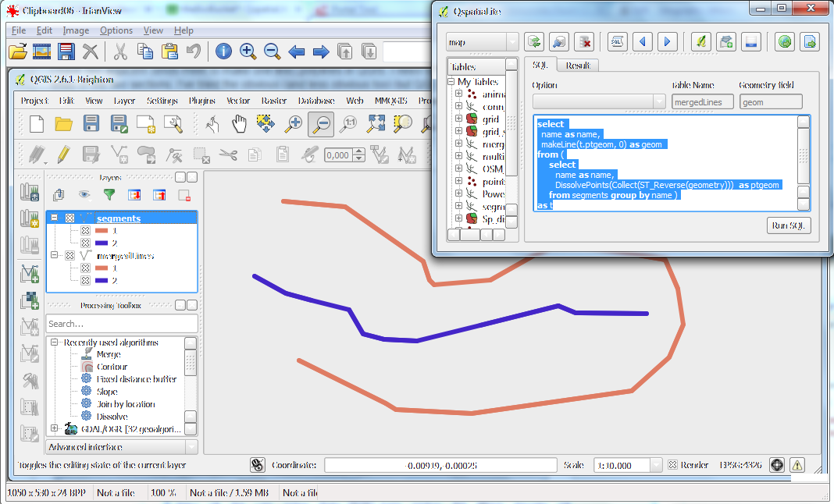Viewport: 834px width, 504px height.
Task: Select Merge algorithm in toolbox
Action: pyautogui.click(x=109, y=354)
